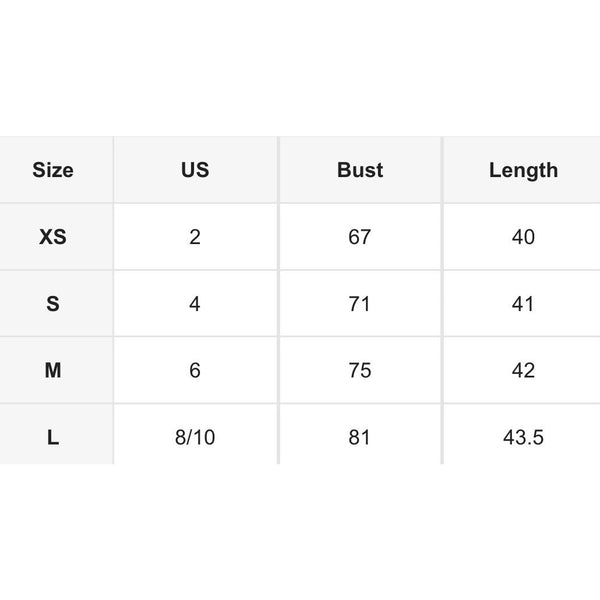This screenshot has width=600, height=600.
Task: Click the XS size row label
Action: pos(53,237)
